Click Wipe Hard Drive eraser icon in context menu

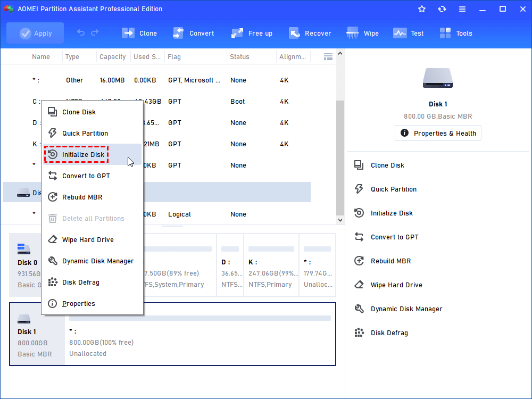[52, 239]
